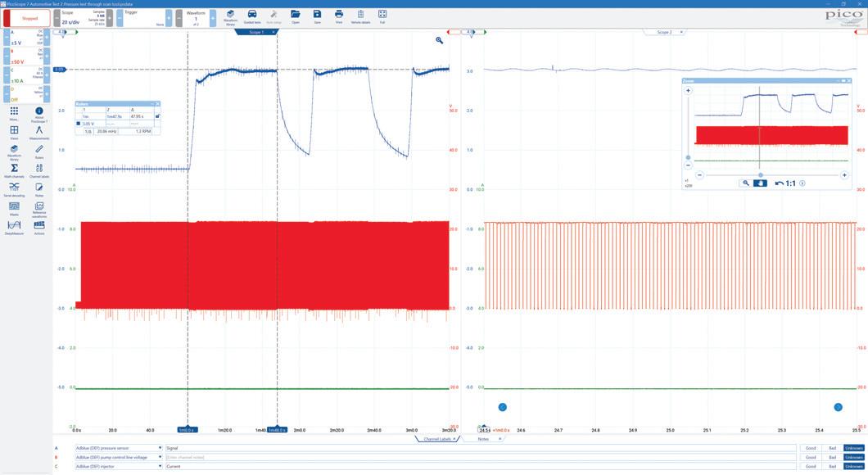
Task: Mark channel C as Good
Action: 811,466
